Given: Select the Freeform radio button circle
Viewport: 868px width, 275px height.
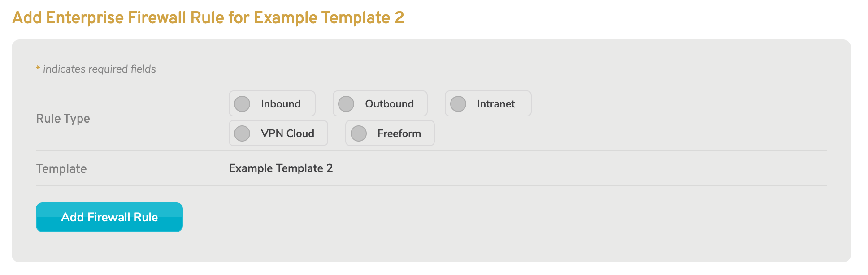Looking at the screenshot, I should 359,133.
